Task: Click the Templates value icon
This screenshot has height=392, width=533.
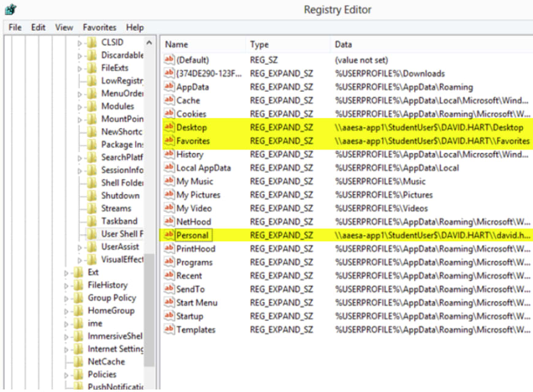Action: coord(169,329)
